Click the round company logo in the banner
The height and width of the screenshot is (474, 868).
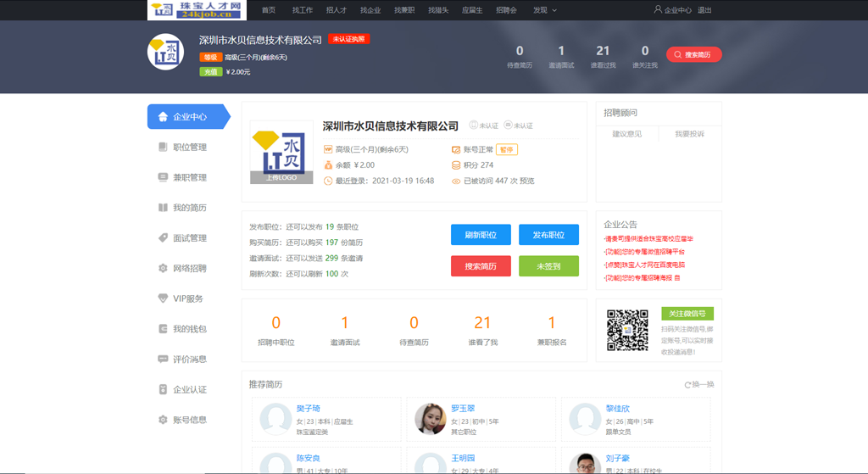[165, 52]
